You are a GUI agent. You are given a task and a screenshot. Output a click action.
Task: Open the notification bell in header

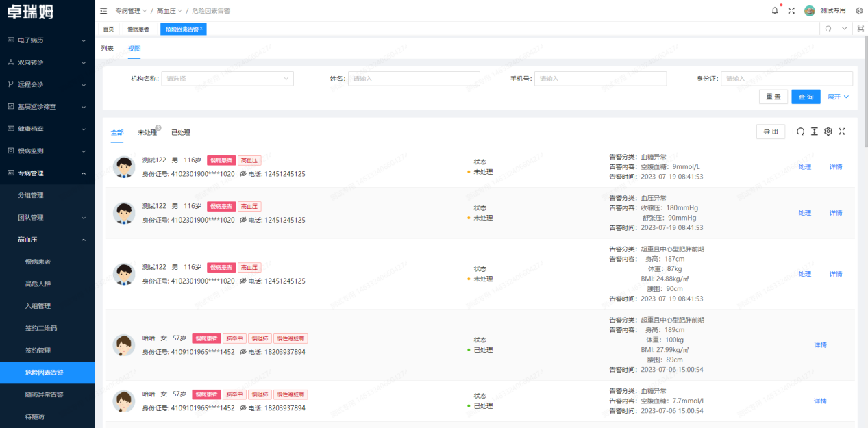coord(775,10)
